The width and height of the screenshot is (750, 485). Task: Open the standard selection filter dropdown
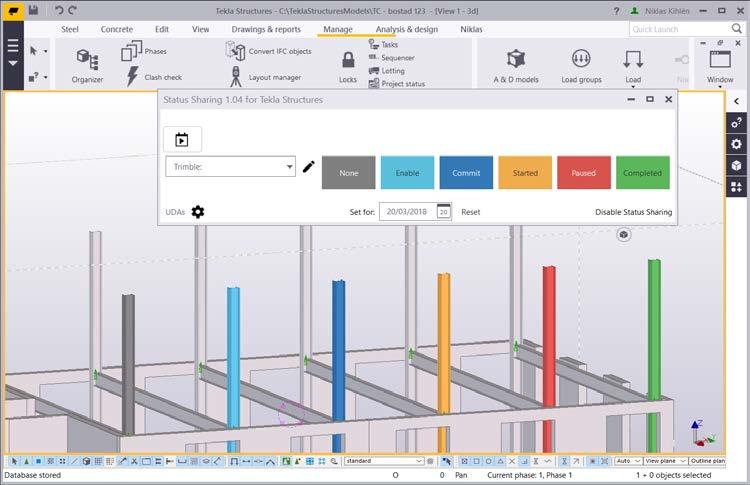tap(384, 461)
